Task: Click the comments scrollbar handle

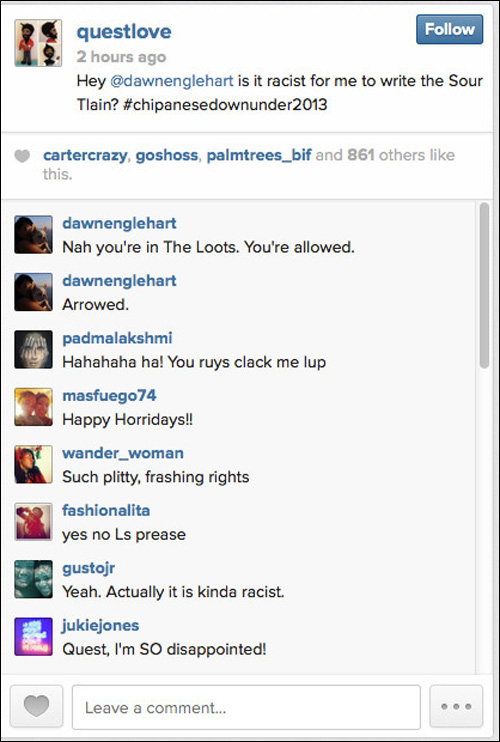Action: click(x=484, y=285)
